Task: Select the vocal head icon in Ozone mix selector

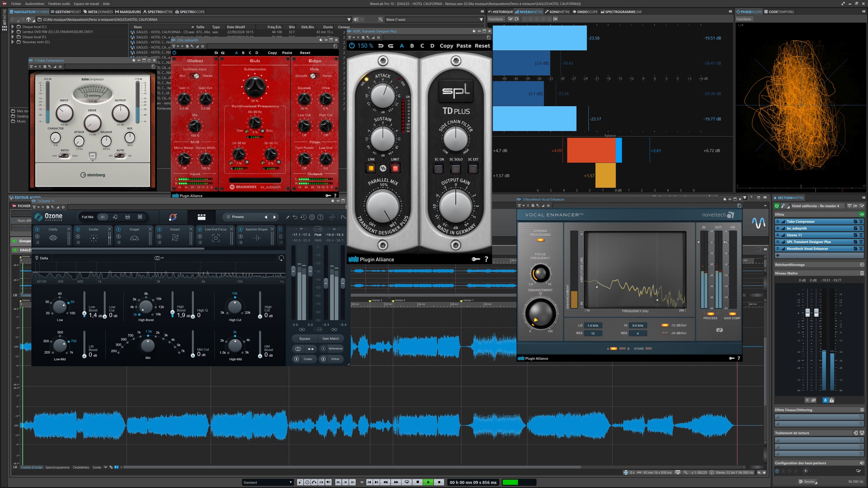Action: pyautogui.click(x=115, y=217)
